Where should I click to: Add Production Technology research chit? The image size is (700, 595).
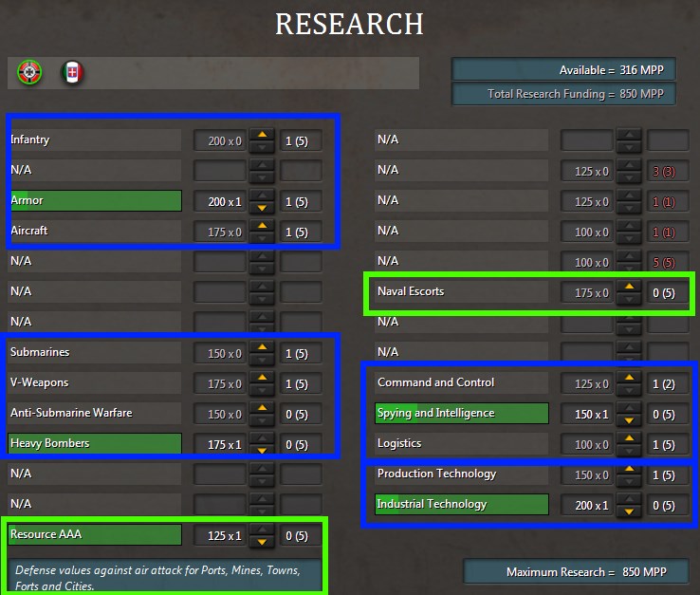(629, 469)
